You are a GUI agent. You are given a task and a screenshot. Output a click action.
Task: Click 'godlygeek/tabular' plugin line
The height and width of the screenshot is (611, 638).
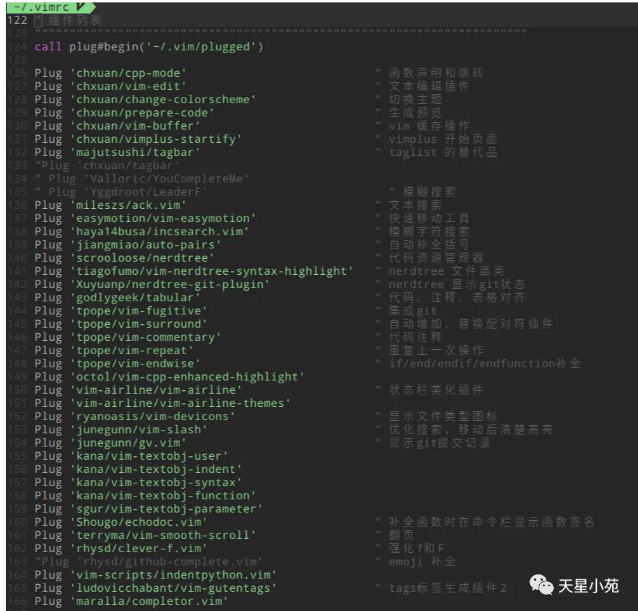[x=117, y=298]
